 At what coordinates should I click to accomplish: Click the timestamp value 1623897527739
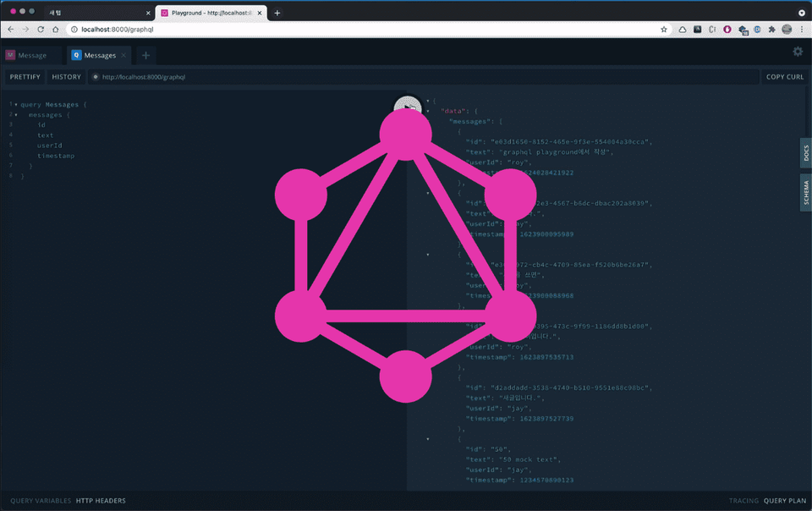pos(547,419)
